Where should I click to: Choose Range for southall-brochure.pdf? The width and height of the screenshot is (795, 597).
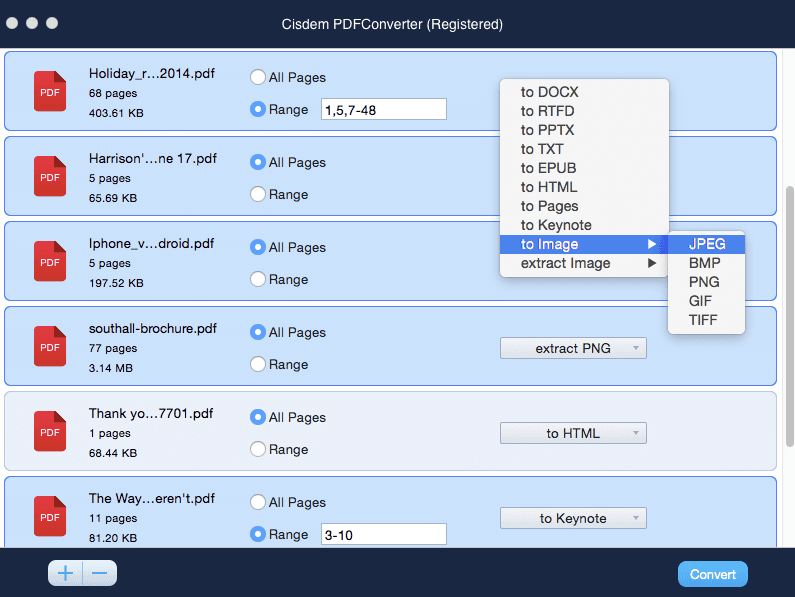(258, 364)
